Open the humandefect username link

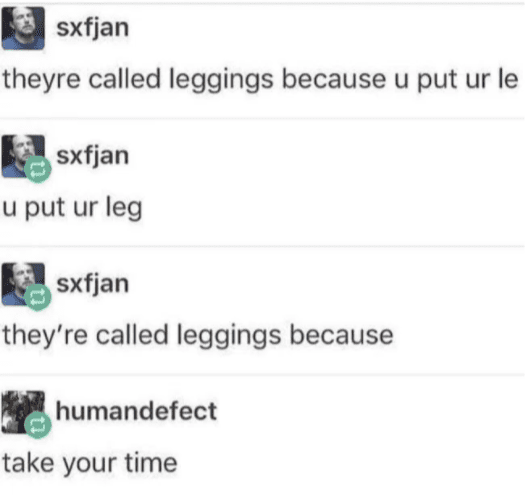[136, 411]
